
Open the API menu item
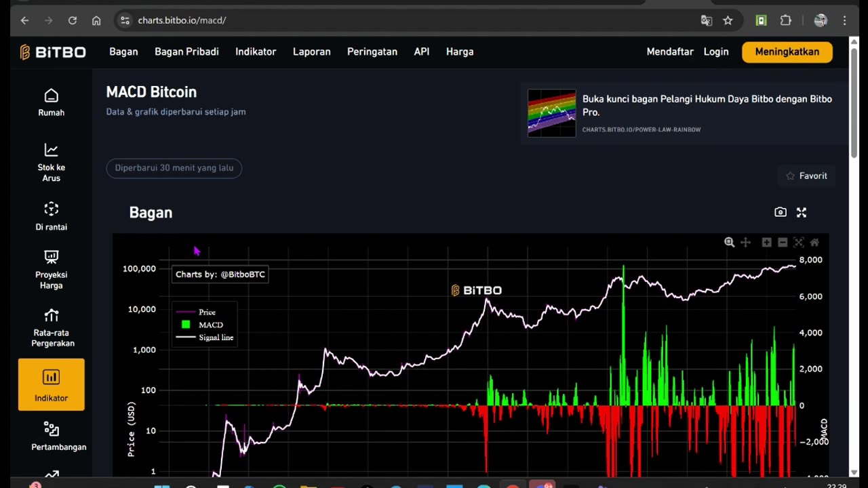[x=422, y=52]
